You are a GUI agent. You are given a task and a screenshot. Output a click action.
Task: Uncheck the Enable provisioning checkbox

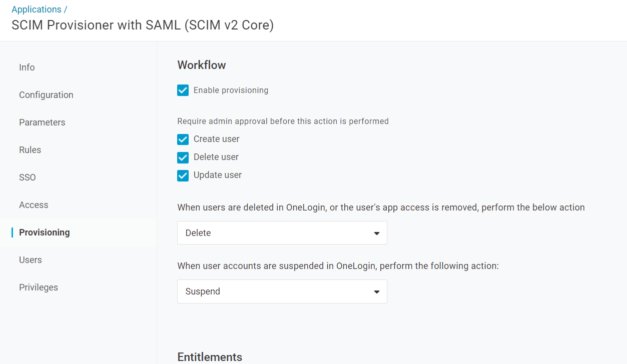click(x=183, y=90)
